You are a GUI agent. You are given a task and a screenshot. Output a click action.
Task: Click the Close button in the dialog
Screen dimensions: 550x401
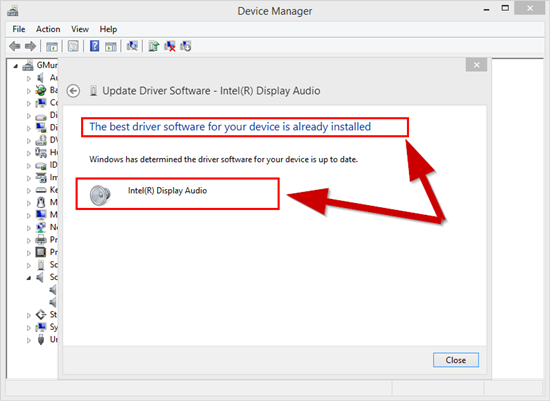pos(456,360)
